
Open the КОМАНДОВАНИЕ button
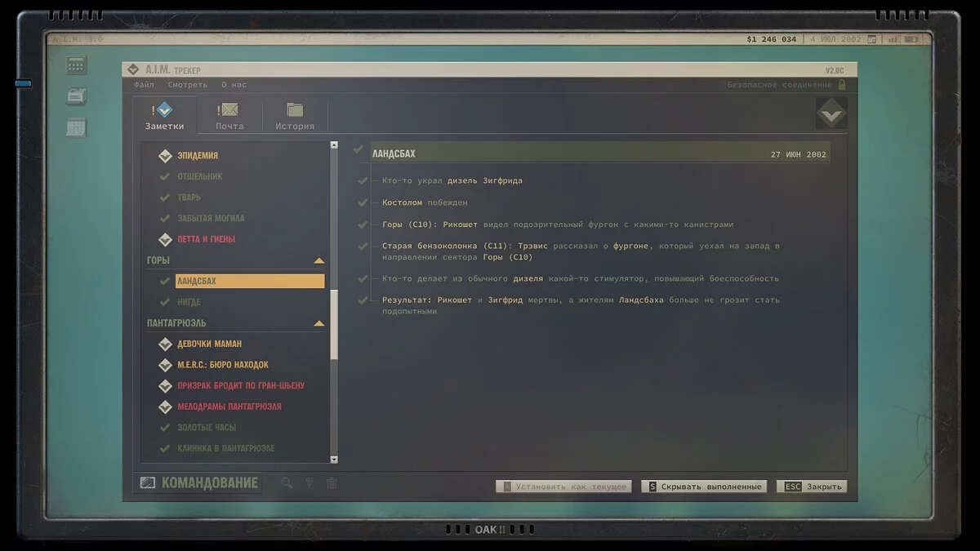(x=198, y=482)
